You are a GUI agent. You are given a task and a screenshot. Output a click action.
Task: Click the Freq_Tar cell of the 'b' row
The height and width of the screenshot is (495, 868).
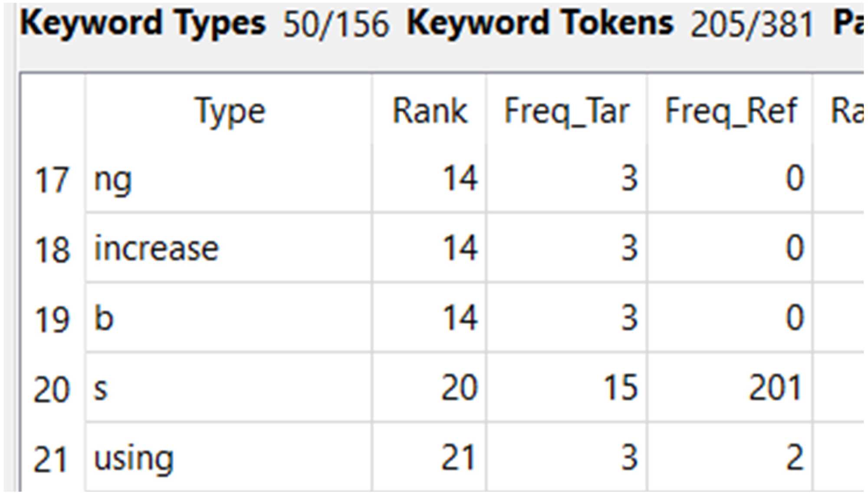point(629,318)
